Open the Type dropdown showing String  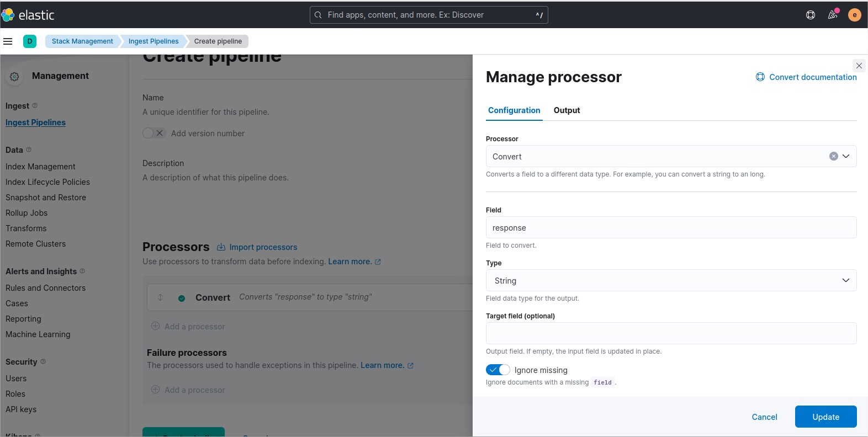pyautogui.click(x=671, y=280)
